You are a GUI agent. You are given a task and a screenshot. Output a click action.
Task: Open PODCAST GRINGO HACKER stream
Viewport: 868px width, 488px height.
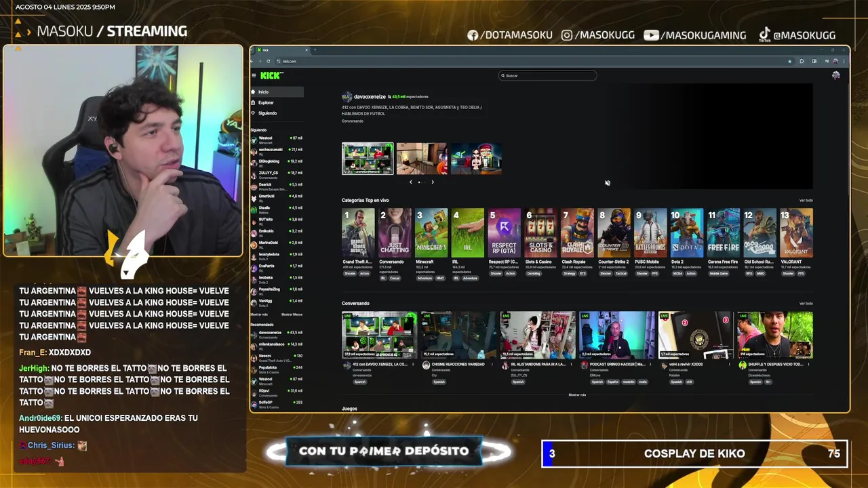tap(616, 335)
